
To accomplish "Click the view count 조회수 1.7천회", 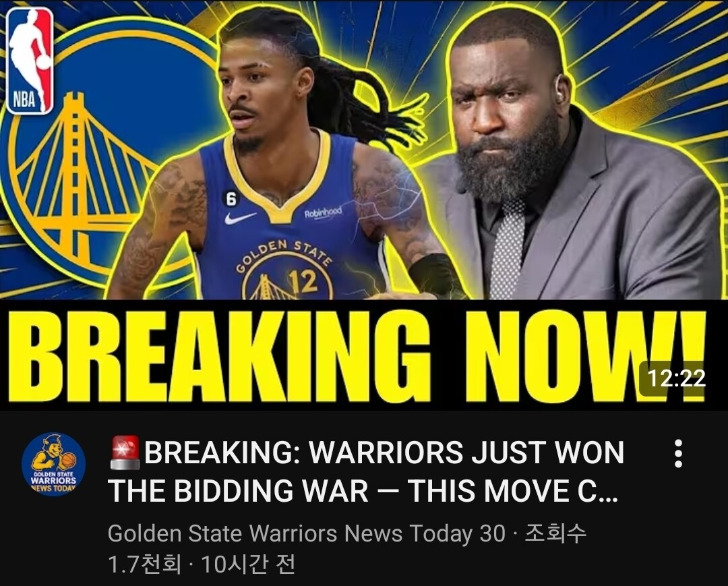I will tap(347, 549).
